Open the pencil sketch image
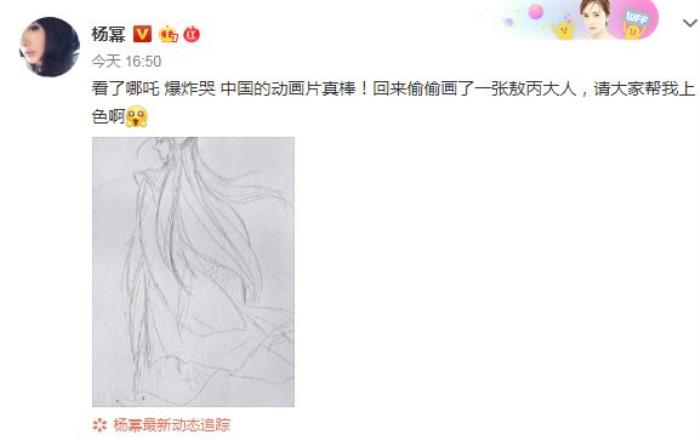Screen dimensions: 700x440 (193, 272)
